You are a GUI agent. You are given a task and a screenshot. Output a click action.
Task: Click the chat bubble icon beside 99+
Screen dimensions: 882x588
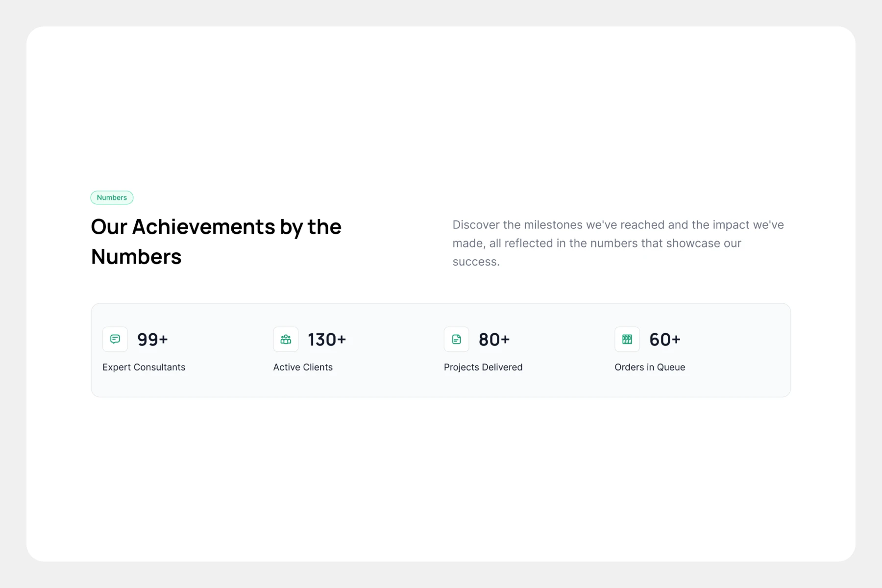pos(115,339)
